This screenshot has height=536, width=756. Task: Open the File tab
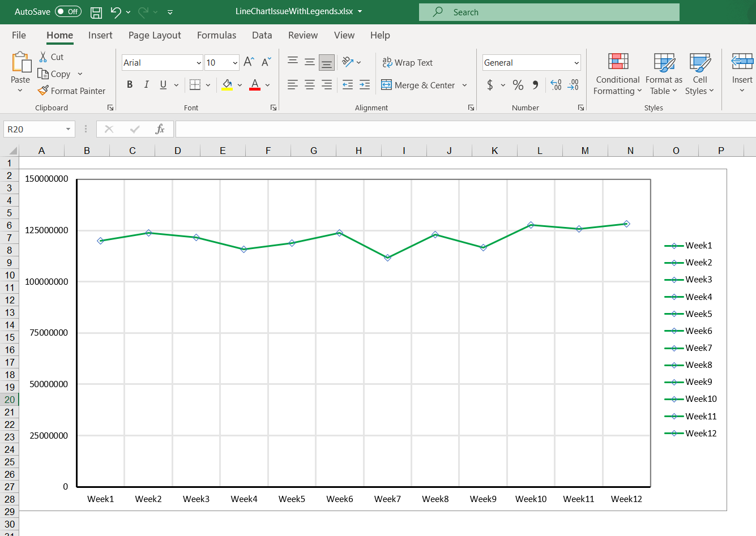[x=19, y=35]
